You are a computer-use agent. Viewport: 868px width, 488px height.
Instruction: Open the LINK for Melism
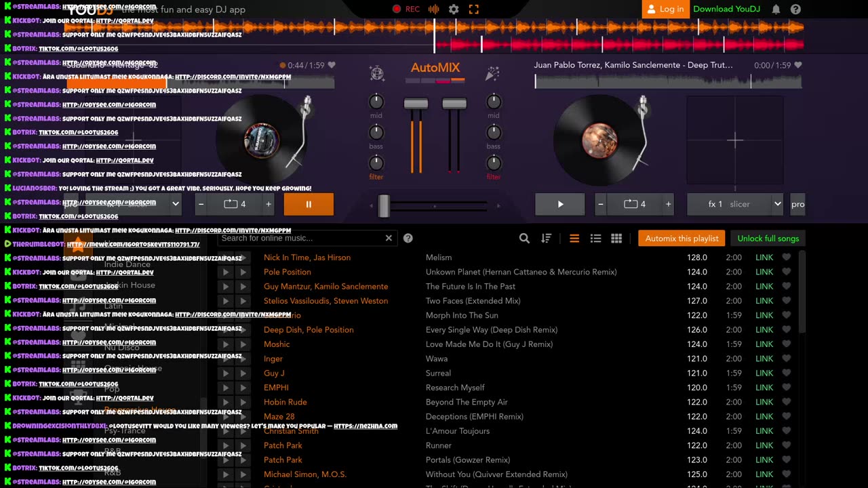coord(764,258)
